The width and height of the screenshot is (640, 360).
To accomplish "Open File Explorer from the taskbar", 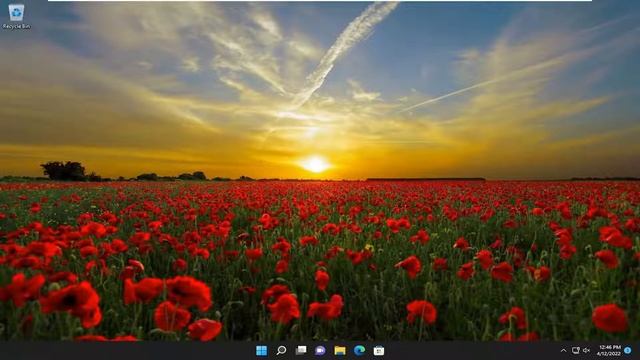I will (340, 351).
